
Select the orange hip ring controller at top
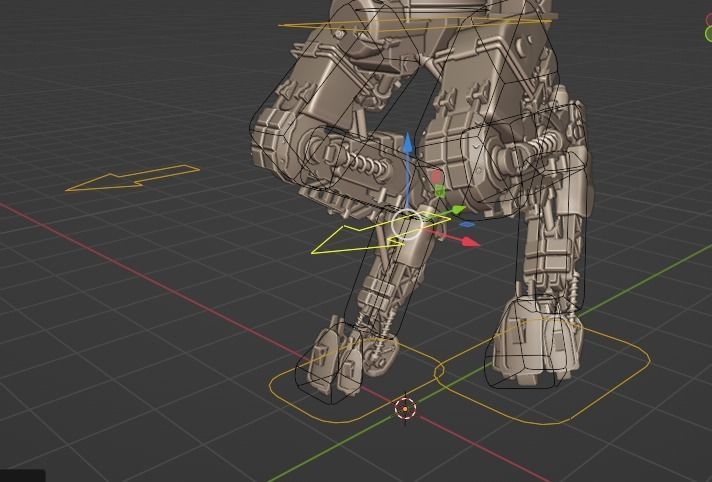(x=414, y=23)
